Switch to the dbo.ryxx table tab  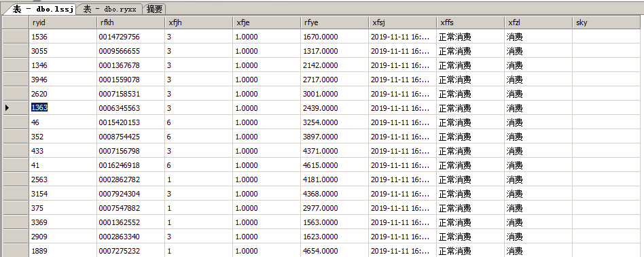110,10
